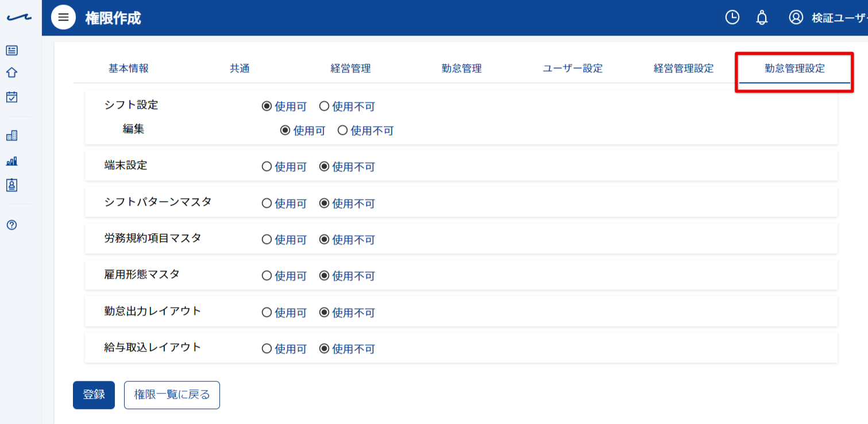Click the 検証ユーザー user name
The height and width of the screenshot is (424, 868).
coord(839,18)
